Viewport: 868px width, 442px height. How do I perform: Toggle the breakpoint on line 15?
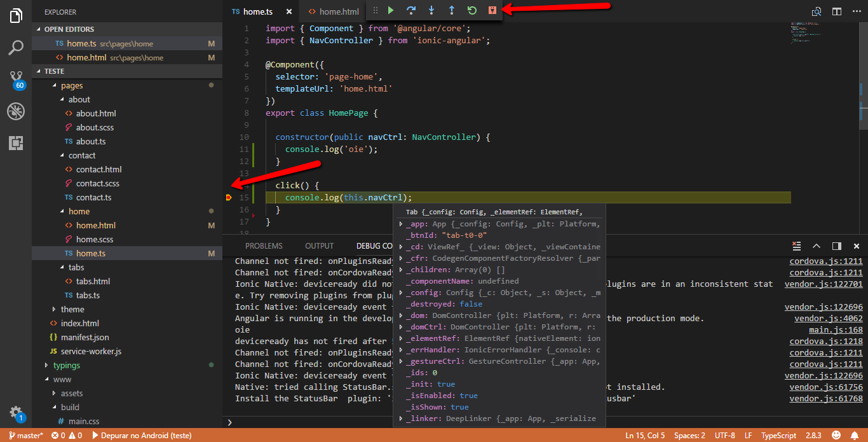(229, 198)
